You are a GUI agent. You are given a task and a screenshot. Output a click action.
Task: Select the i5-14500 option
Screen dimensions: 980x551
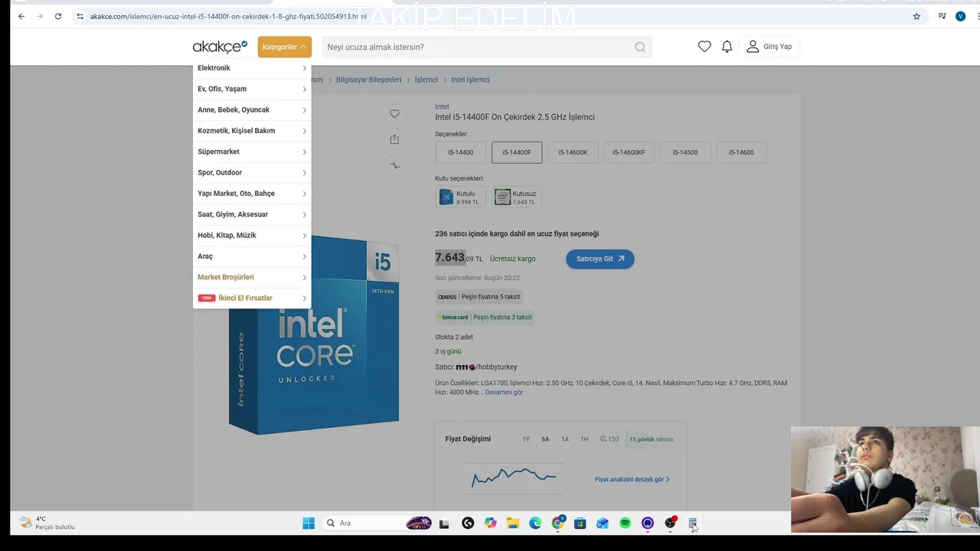point(685,152)
